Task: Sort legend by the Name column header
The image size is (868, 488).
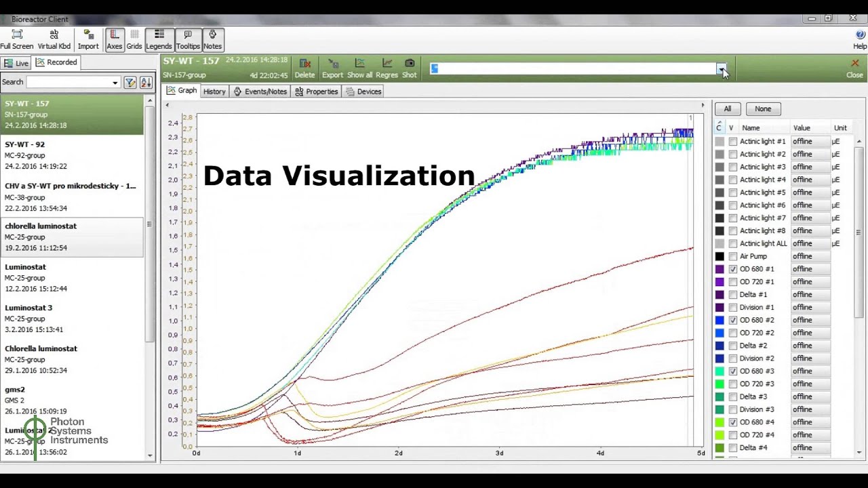Action: [x=751, y=127]
